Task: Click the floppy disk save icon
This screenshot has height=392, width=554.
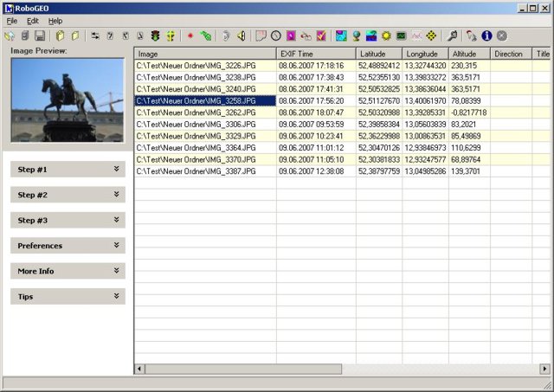Action: pos(40,35)
